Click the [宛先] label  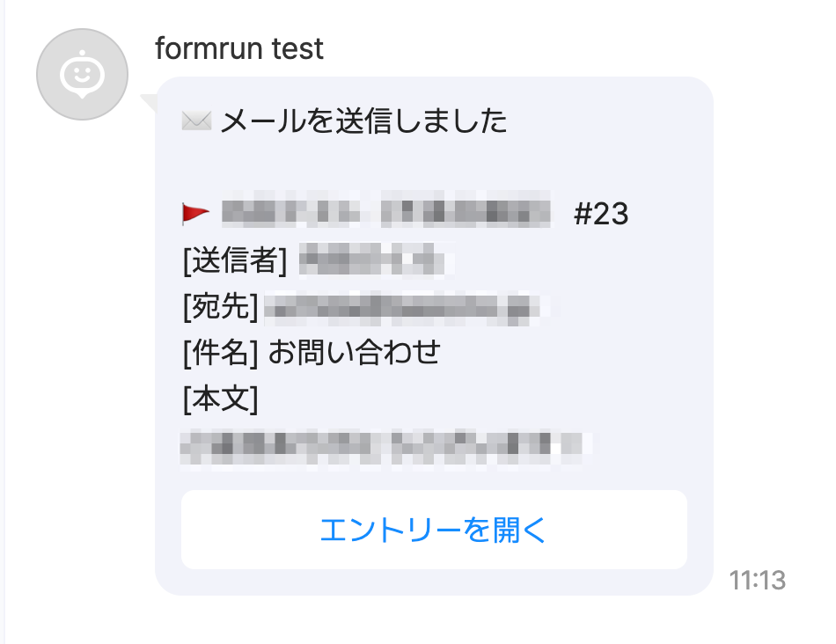220,307
